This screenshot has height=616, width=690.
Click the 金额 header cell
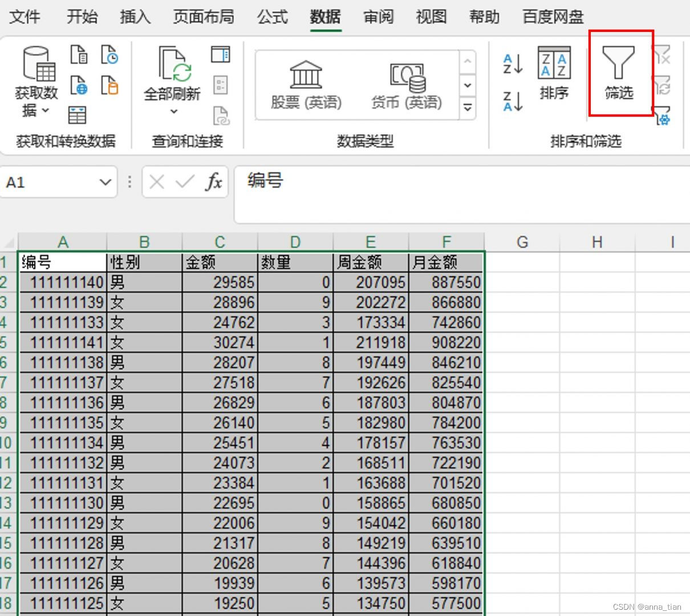point(220,262)
